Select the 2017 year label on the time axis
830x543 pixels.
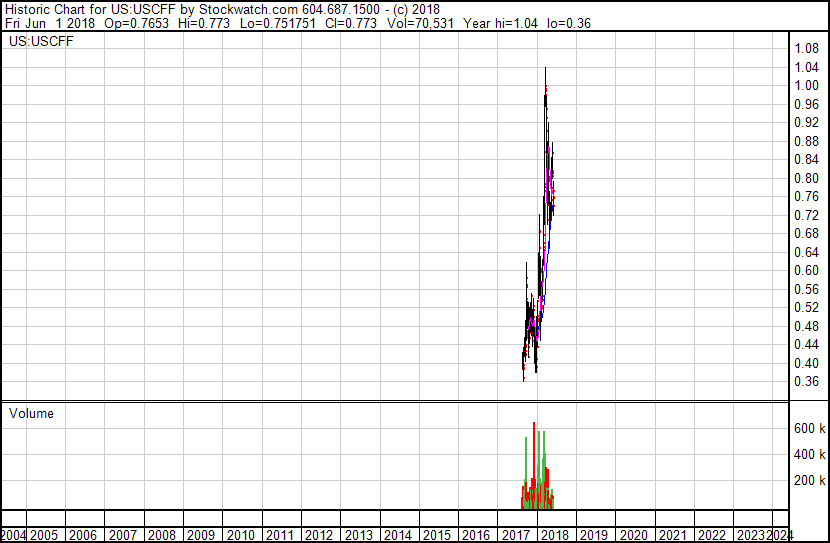pyautogui.click(x=516, y=535)
